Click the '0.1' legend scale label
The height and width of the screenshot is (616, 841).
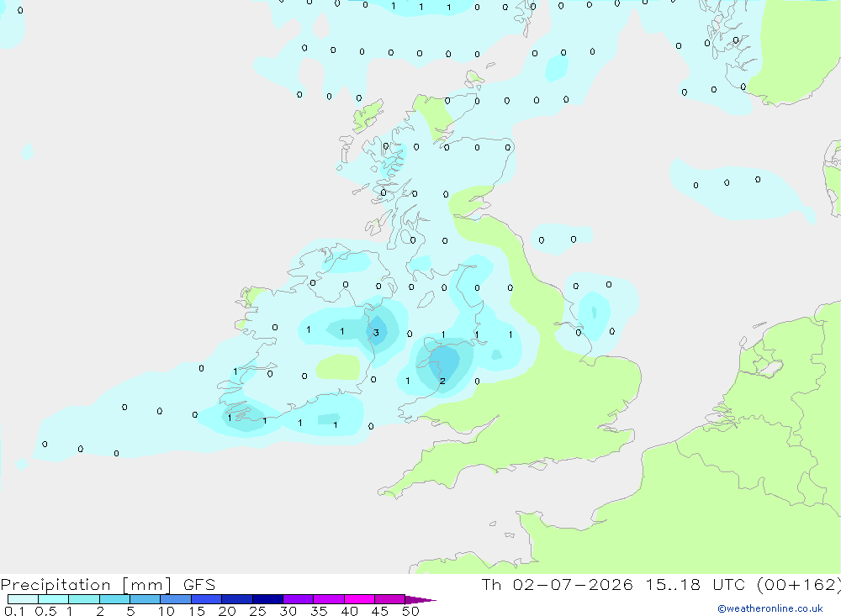(14, 611)
